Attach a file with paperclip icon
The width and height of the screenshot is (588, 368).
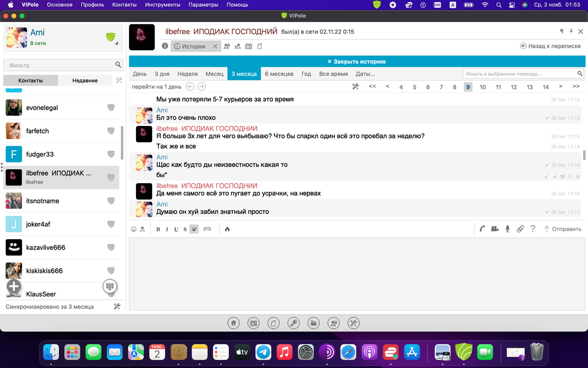pyautogui.click(x=520, y=229)
